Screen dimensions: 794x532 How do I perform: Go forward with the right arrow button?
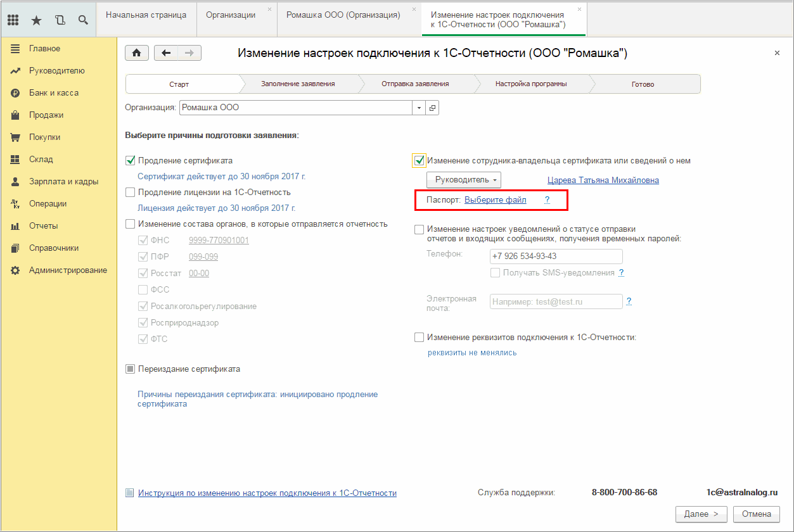tap(189, 53)
